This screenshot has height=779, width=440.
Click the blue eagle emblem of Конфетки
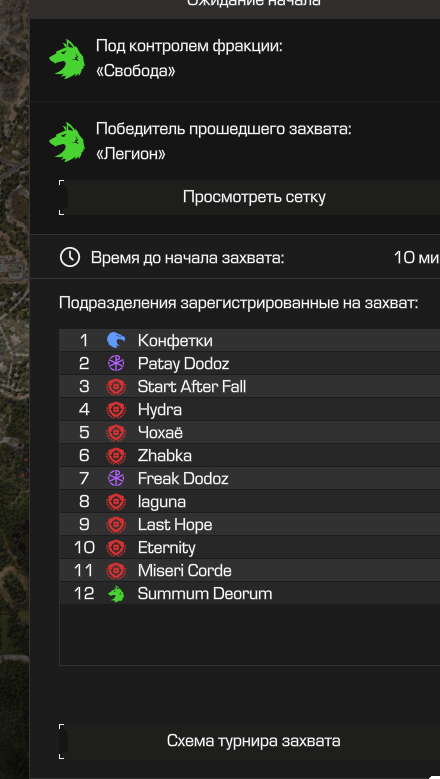coord(116,340)
